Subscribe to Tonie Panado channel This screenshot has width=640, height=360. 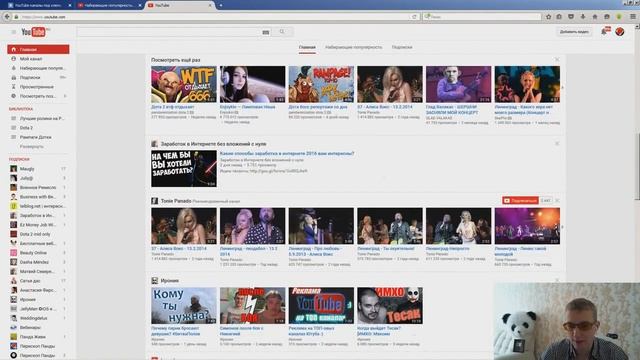point(520,200)
